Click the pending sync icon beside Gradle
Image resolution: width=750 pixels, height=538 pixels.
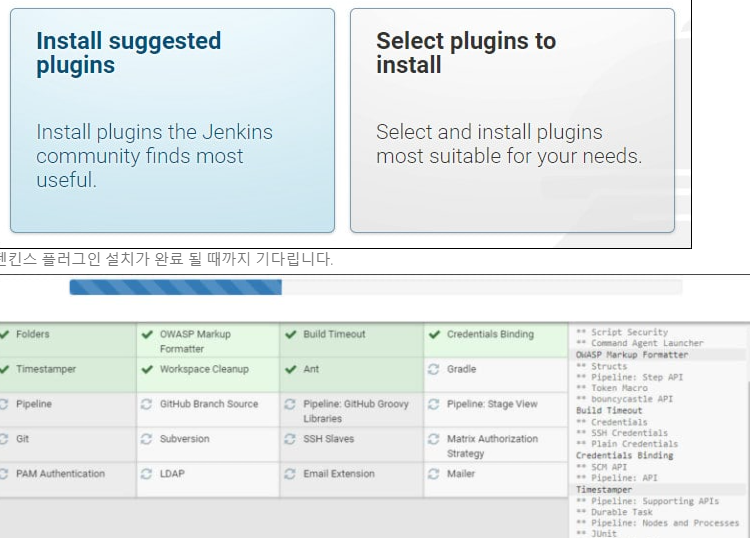tap(433, 369)
